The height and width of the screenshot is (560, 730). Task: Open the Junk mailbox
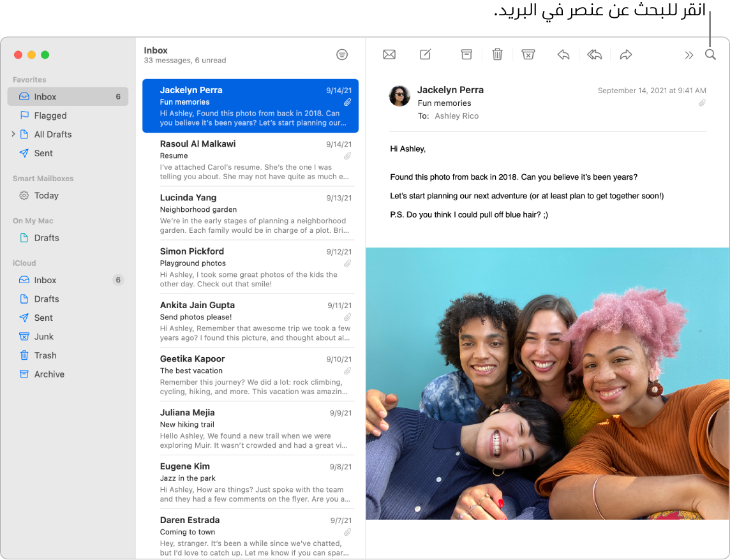coord(68,337)
